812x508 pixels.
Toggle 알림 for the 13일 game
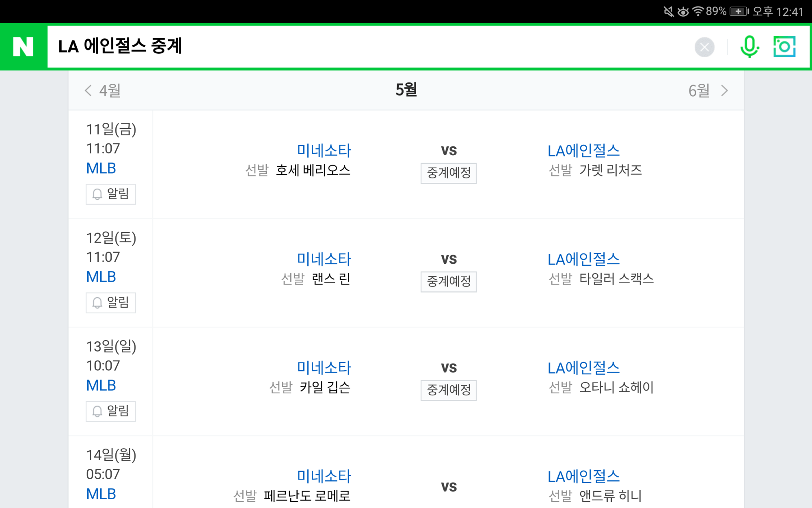coord(111,411)
